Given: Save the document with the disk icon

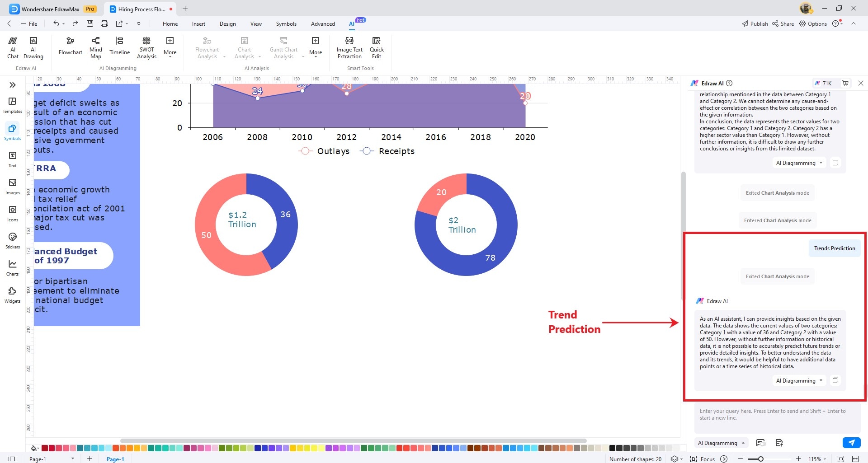Looking at the screenshot, I should click(x=90, y=23).
